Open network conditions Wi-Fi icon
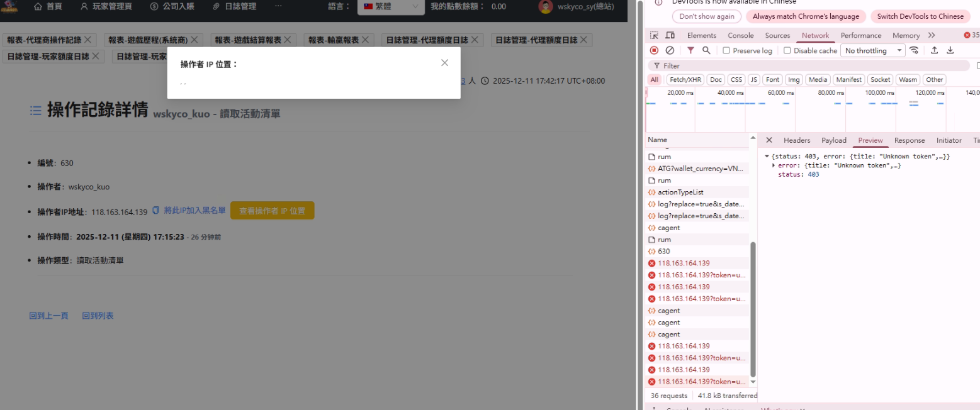Image resolution: width=980 pixels, height=410 pixels. pyautogui.click(x=914, y=50)
